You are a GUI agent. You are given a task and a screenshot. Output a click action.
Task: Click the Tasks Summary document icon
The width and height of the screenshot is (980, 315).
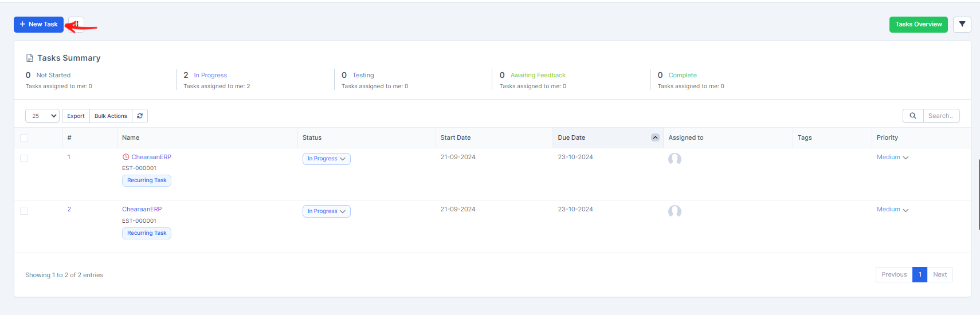(30, 58)
